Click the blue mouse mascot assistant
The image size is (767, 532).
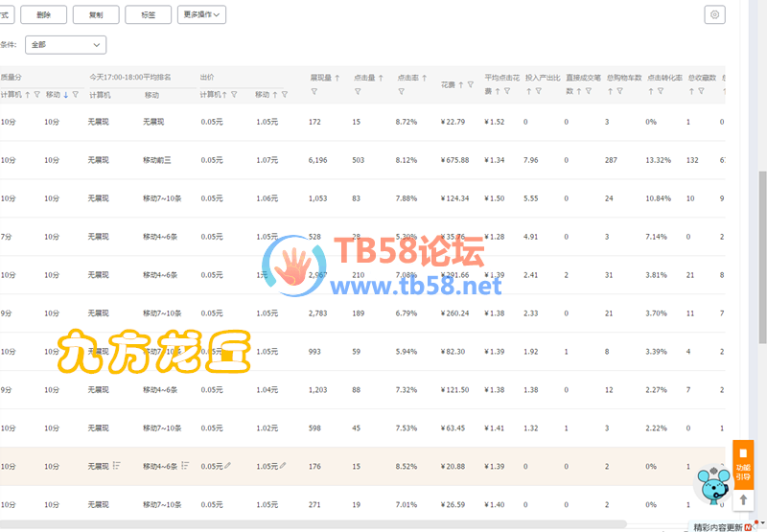[x=713, y=486]
